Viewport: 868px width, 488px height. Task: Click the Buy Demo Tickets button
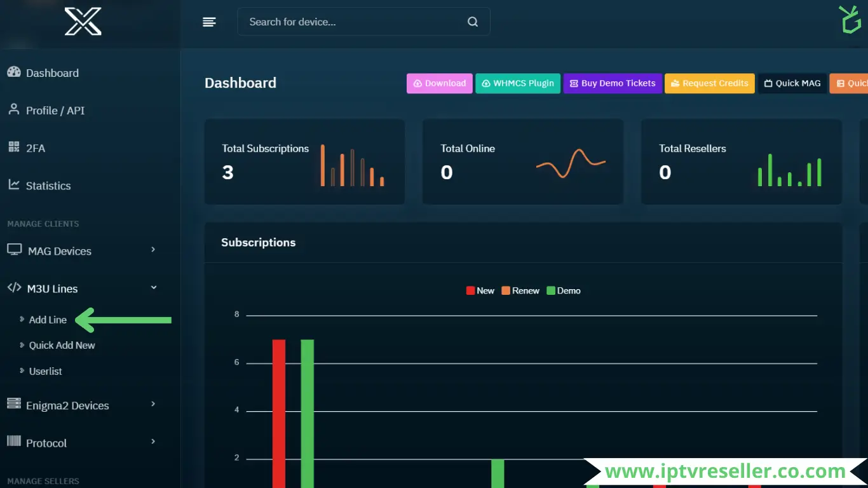coord(613,83)
